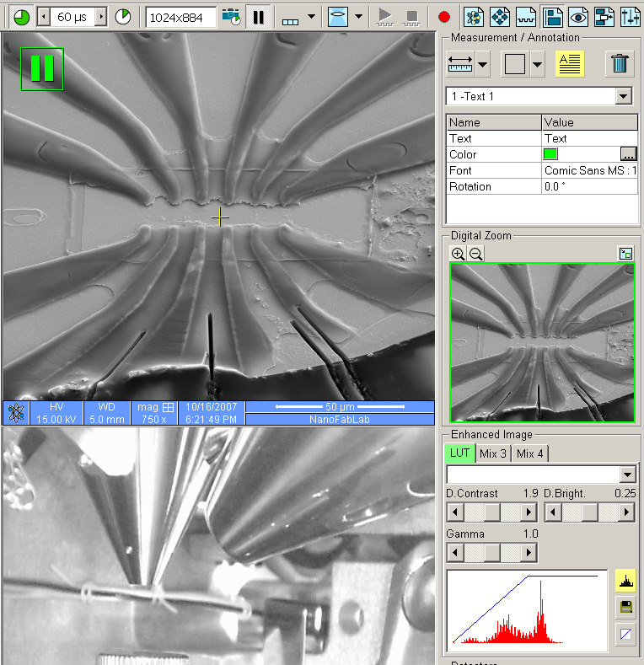
Task: Select the yellow text annotation tool
Action: click(x=570, y=64)
